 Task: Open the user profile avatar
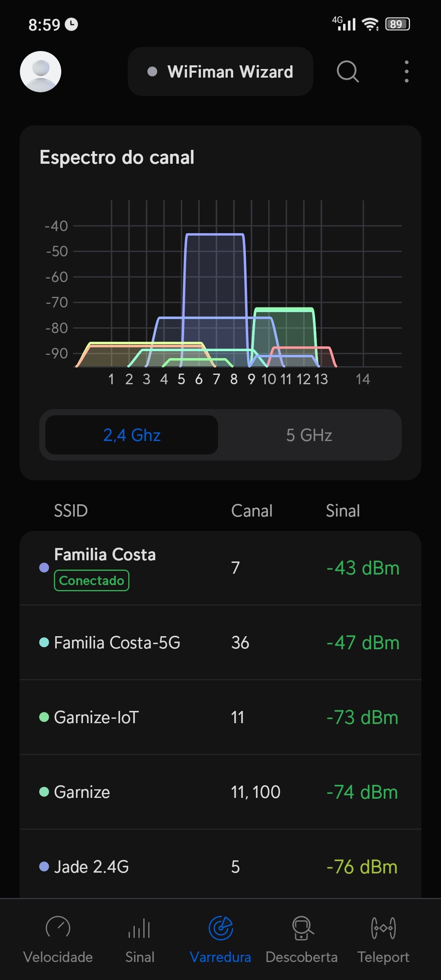[40, 71]
